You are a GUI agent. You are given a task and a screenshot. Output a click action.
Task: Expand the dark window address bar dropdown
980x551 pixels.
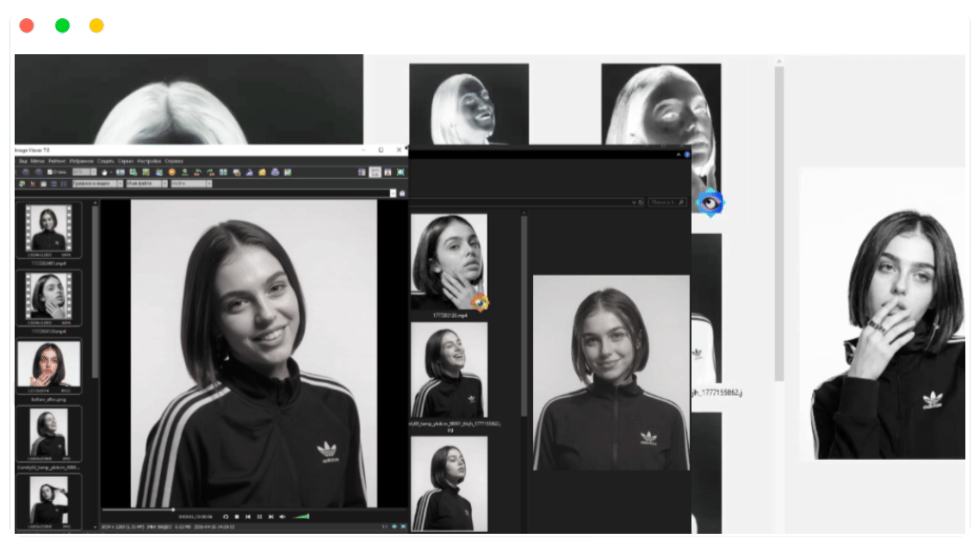coord(633,202)
